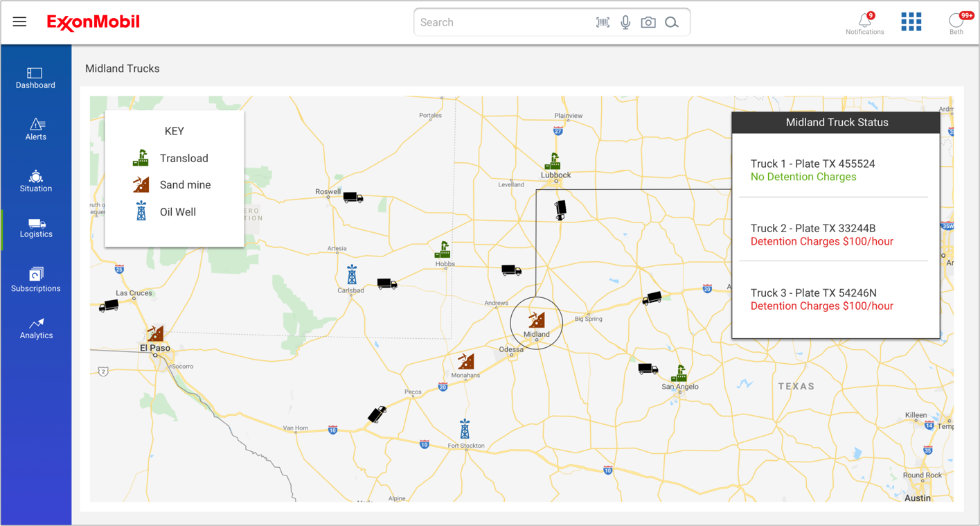Click Transload legend entry in KEY
Screen dimensions: 980x526
tap(170, 158)
